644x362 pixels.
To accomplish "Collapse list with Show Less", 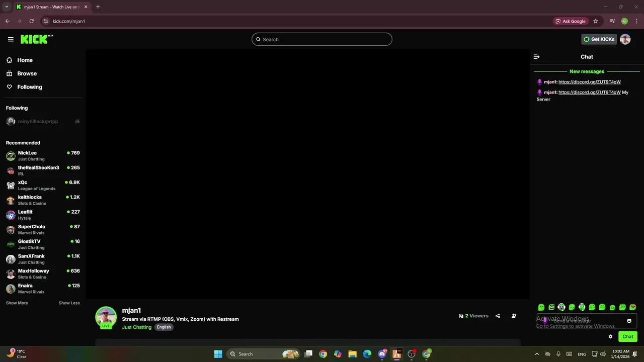I will (69, 303).
